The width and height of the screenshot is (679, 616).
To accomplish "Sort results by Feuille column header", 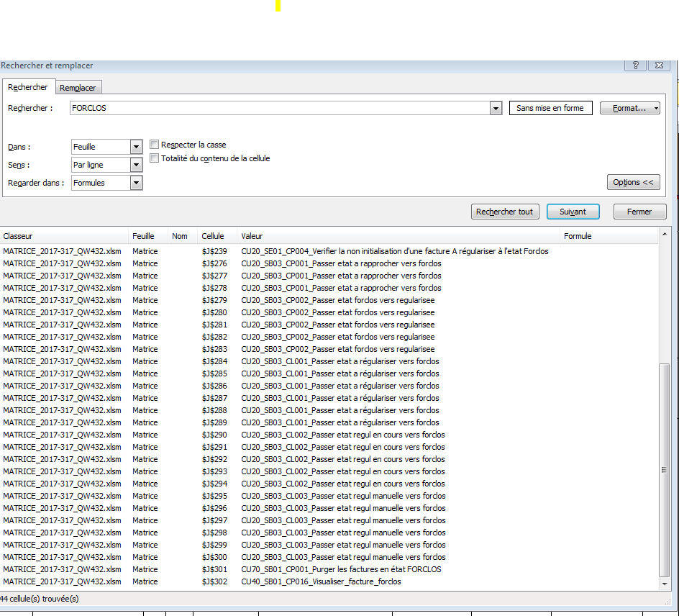I will (148, 236).
